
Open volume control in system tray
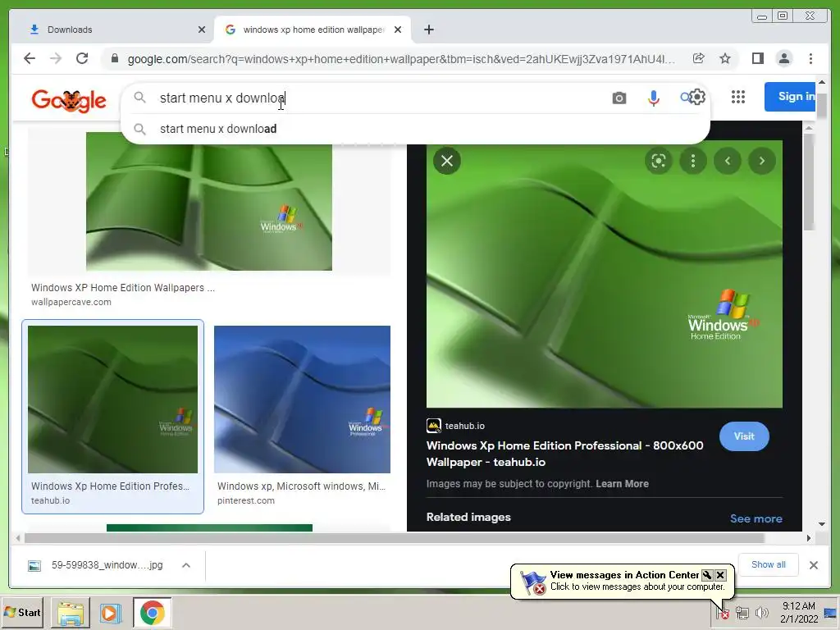click(761, 612)
